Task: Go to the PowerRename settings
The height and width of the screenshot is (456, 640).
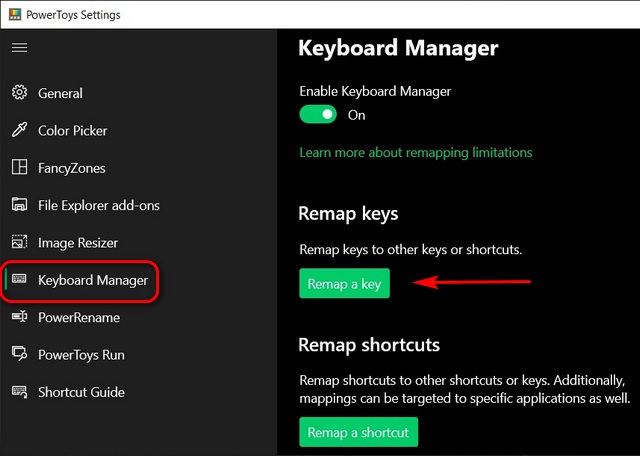Action: coord(78,317)
